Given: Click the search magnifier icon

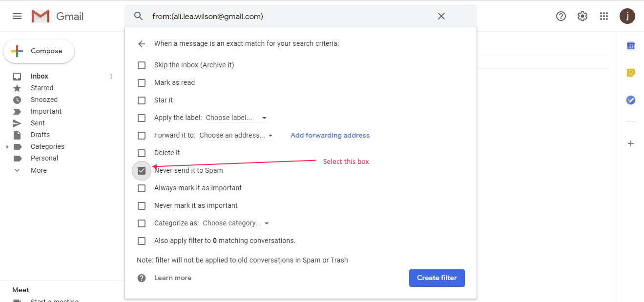Looking at the screenshot, I should (139, 16).
